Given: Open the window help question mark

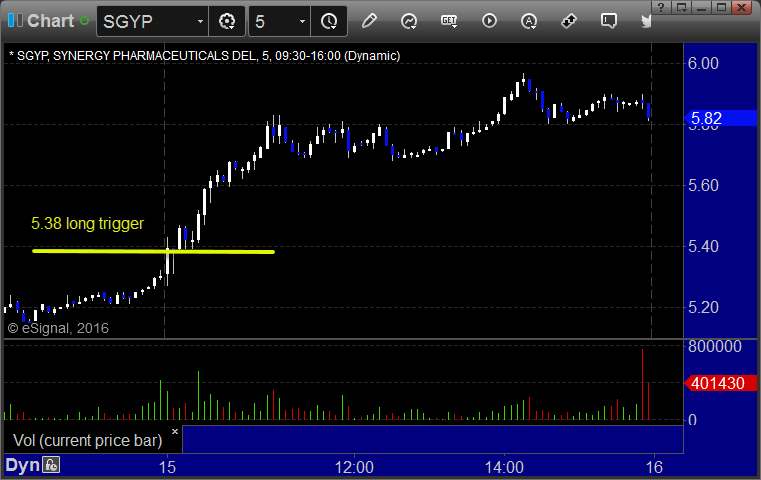Looking at the screenshot, I should 661,8.
